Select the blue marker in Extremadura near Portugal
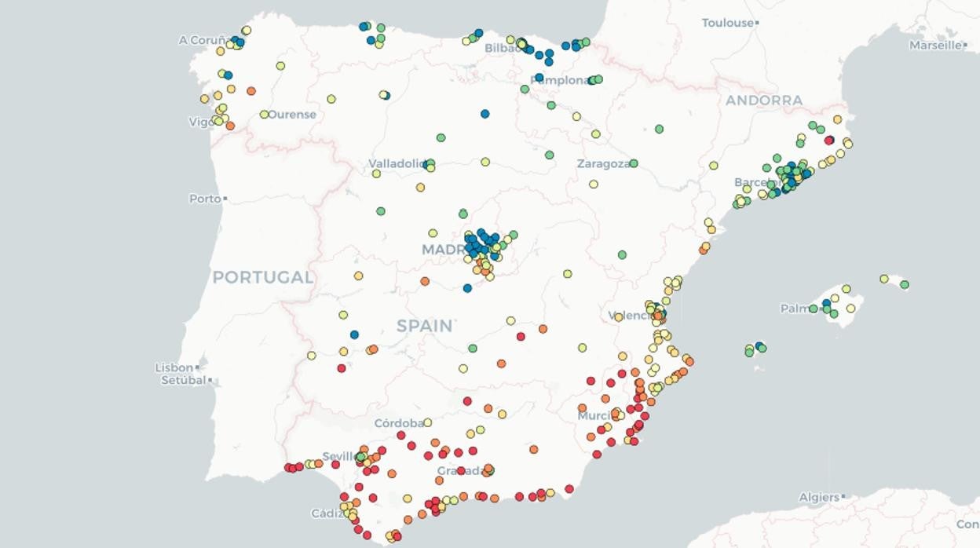This screenshot has width=980, height=548. click(x=354, y=334)
